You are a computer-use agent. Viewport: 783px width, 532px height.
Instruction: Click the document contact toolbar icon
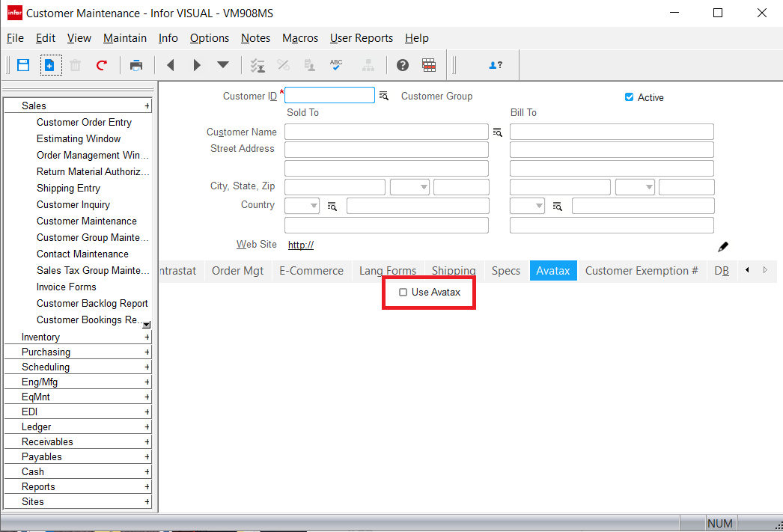coord(310,65)
